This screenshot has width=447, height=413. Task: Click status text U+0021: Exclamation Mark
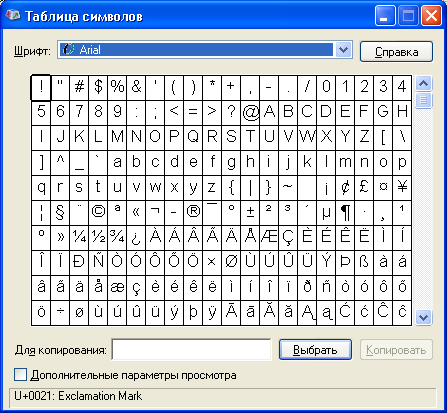pos(78,396)
